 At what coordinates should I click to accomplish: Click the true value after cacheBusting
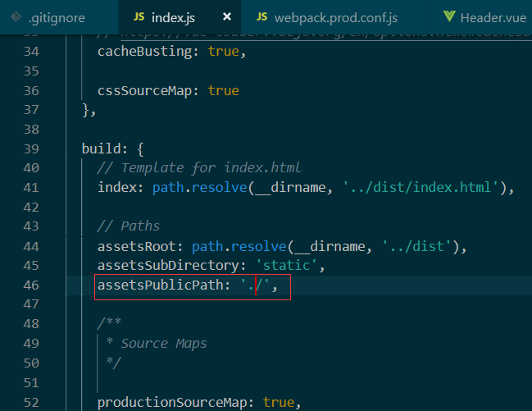[223, 51]
